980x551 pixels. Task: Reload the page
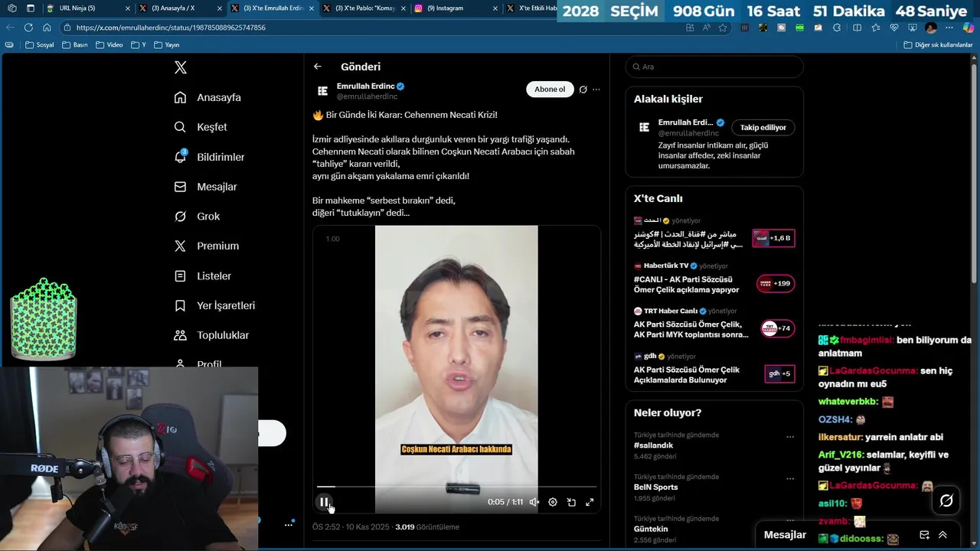point(28,28)
